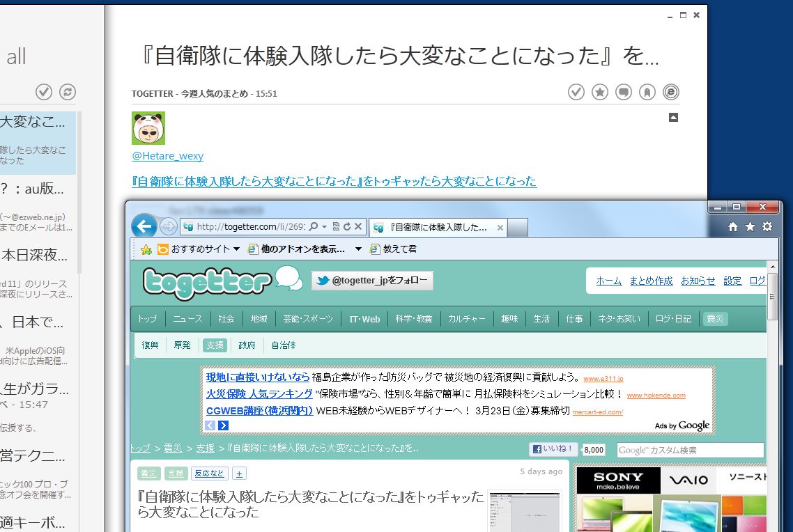Open the まとめ作成 link
793x532 pixels.
click(x=651, y=281)
